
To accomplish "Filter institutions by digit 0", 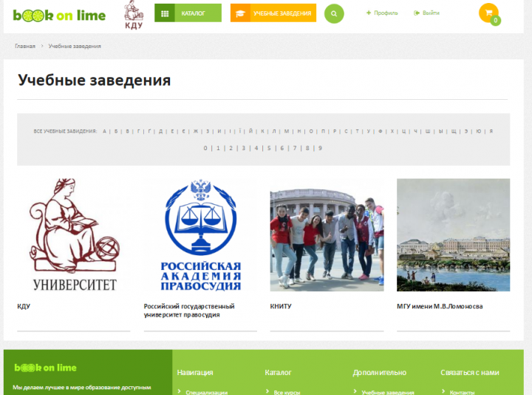I will tap(205, 148).
